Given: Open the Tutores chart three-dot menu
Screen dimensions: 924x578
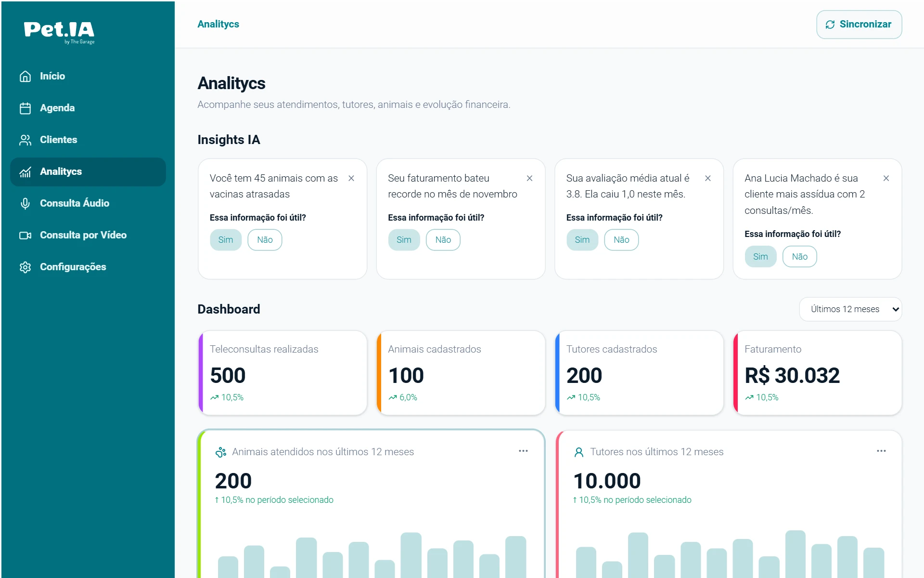Looking at the screenshot, I should (881, 451).
